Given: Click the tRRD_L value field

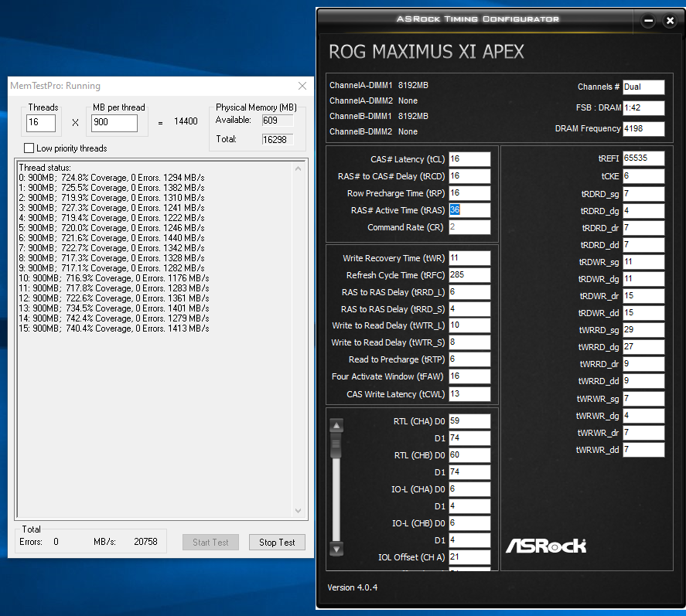Looking at the screenshot, I should coord(469,292).
